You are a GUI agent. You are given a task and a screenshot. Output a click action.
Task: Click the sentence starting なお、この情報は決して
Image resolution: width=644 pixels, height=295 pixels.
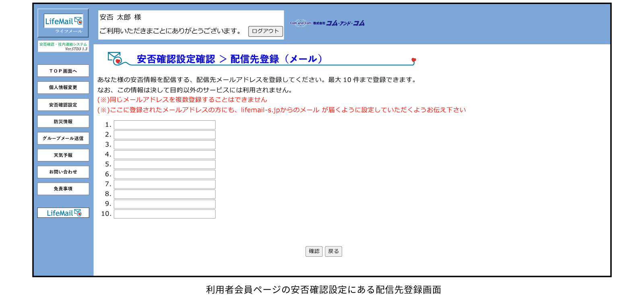[195, 90]
